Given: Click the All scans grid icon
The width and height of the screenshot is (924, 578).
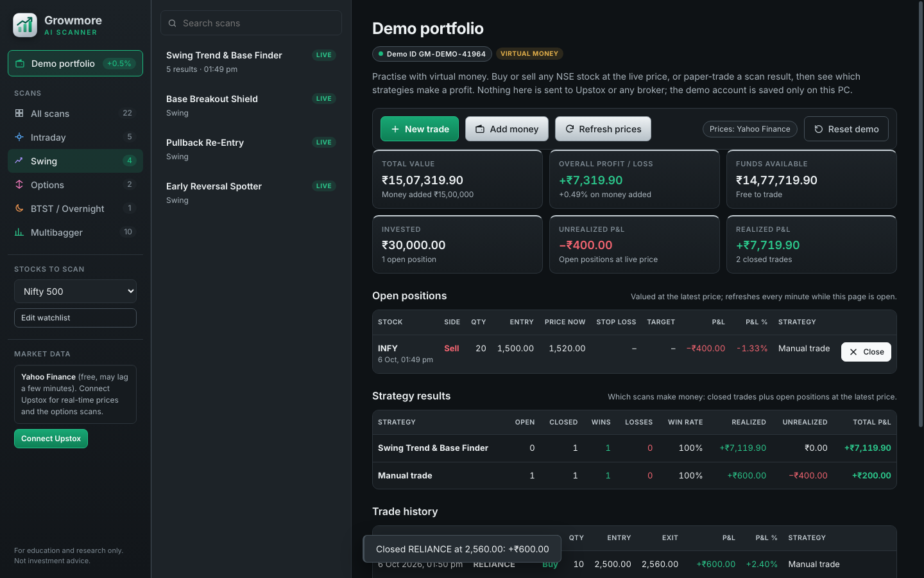Looking at the screenshot, I should (19, 113).
